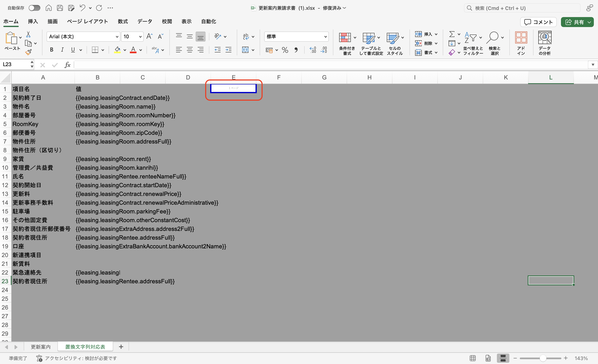Open Find and Select magnifier
598x364 pixels.
(x=495, y=43)
